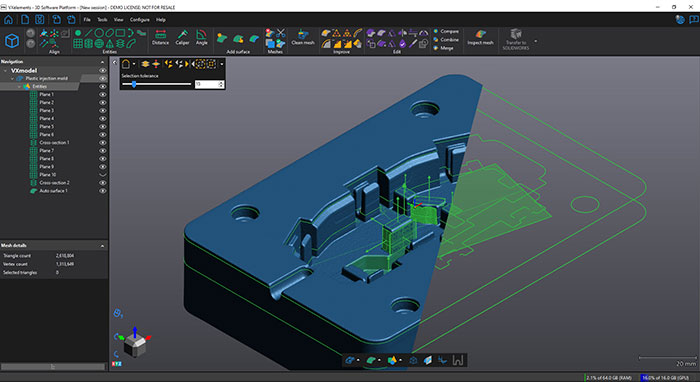Open the Distance measurement tool
This screenshot has height=382, width=700.
pos(160,37)
